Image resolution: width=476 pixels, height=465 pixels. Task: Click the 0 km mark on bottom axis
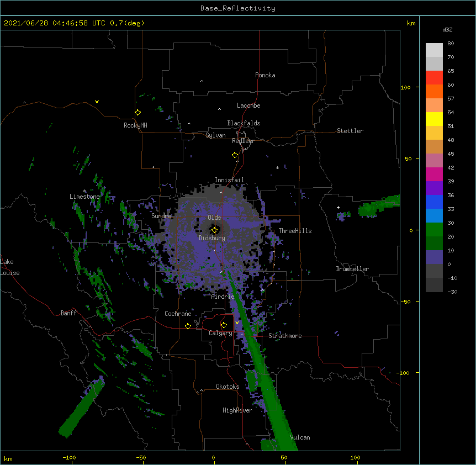click(x=213, y=457)
